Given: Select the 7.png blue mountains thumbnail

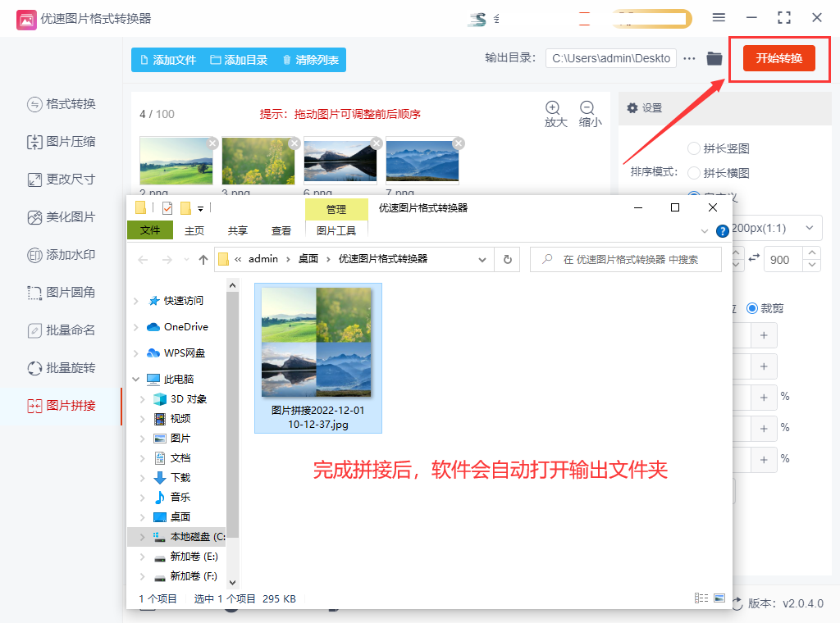Looking at the screenshot, I should (x=422, y=161).
